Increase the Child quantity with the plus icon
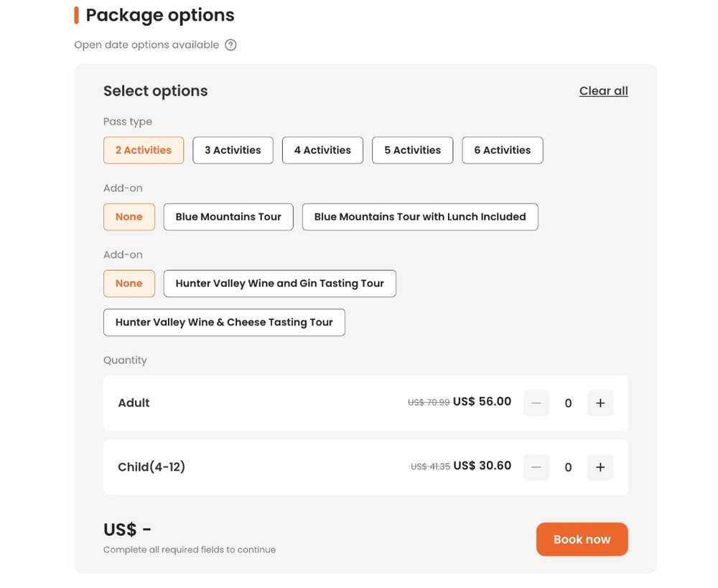The image size is (718, 588). pyautogui.click(x=600, y=467)
